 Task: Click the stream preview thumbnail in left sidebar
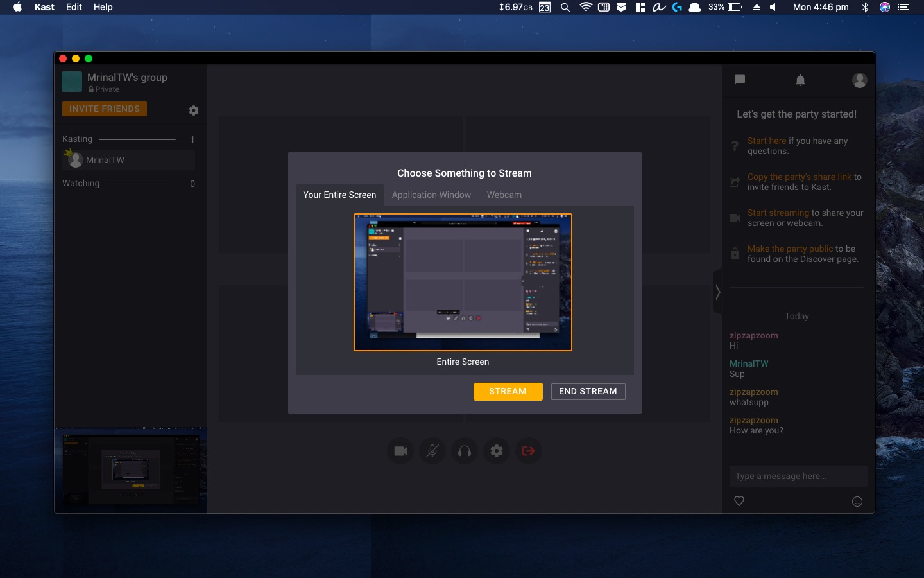(x=131, y=470)
